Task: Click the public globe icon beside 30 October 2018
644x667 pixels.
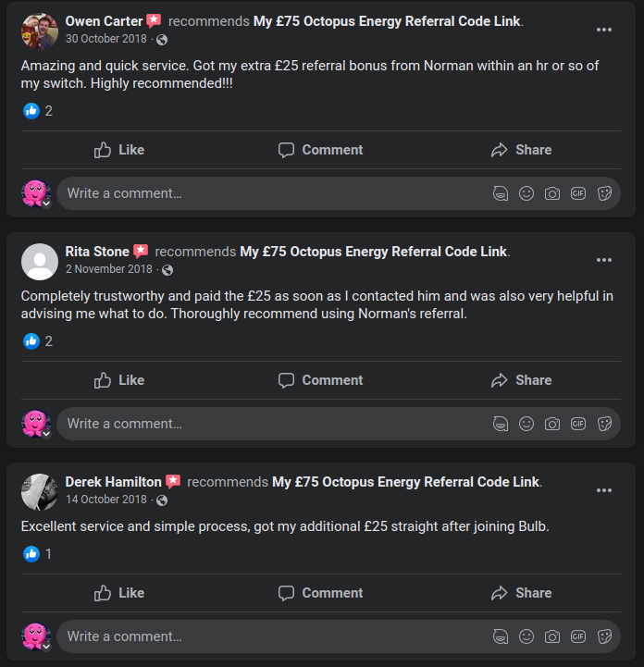Action: [x=163, y=40]
